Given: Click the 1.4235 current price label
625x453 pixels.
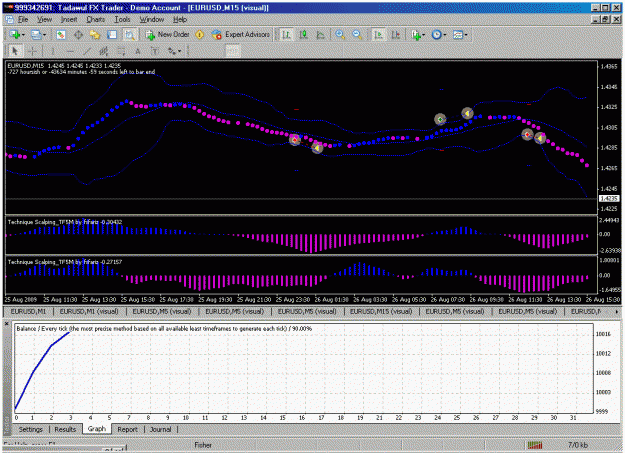Looking at the screenshot, I should [x=609, y=199].
